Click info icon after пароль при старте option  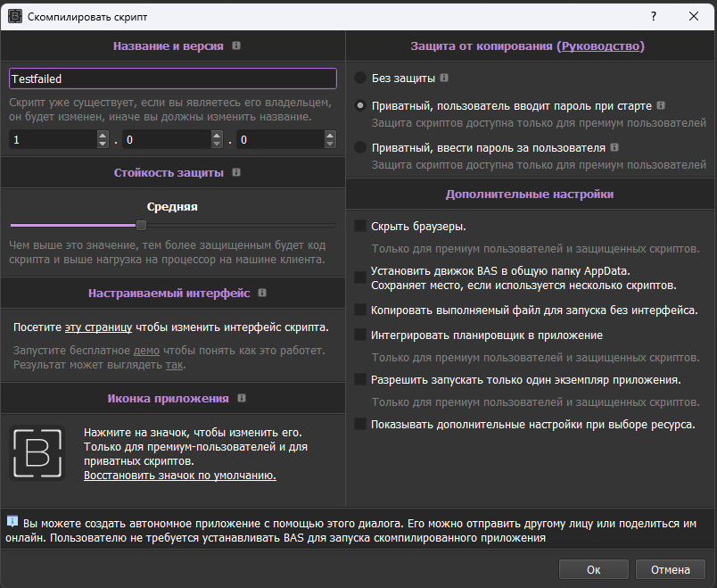point(661,105)
